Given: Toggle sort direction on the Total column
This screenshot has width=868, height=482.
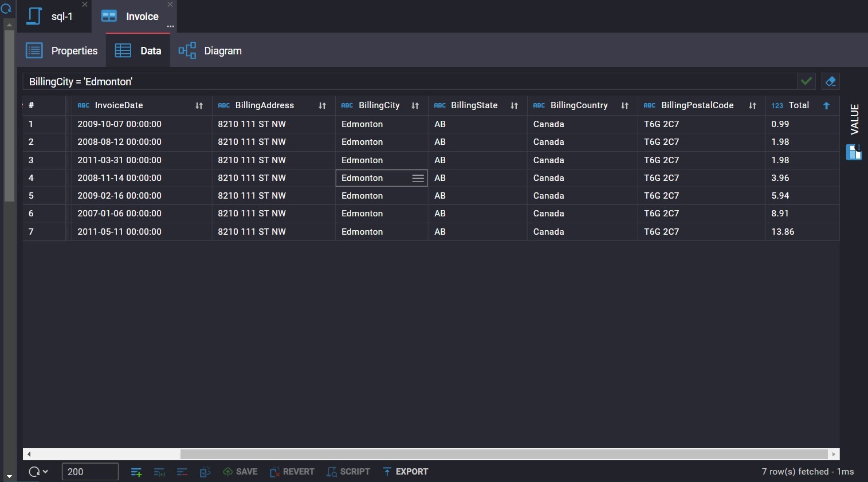Looking at the screenshot, I should click(826, 105).
